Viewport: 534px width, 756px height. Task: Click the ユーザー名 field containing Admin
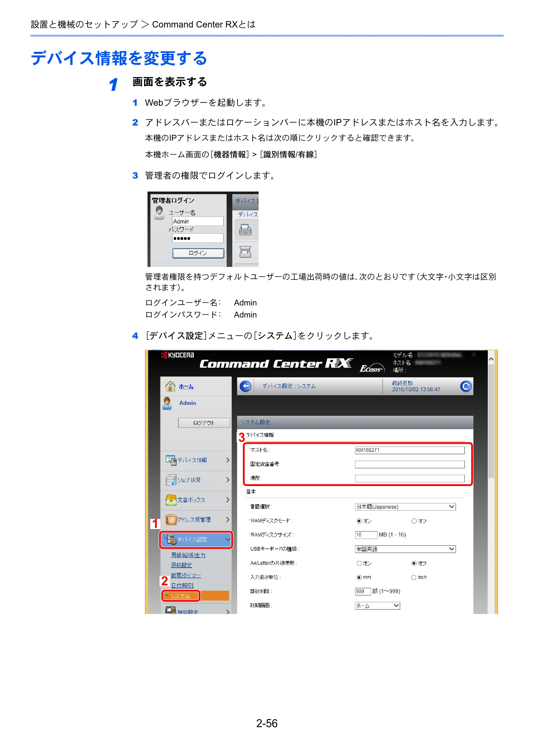click(198, 221)
